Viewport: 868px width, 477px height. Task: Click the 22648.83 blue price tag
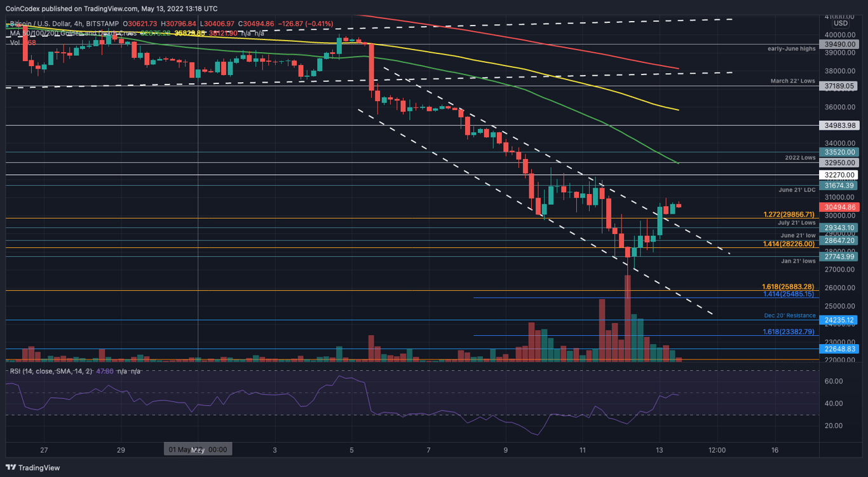pos(839,349)
